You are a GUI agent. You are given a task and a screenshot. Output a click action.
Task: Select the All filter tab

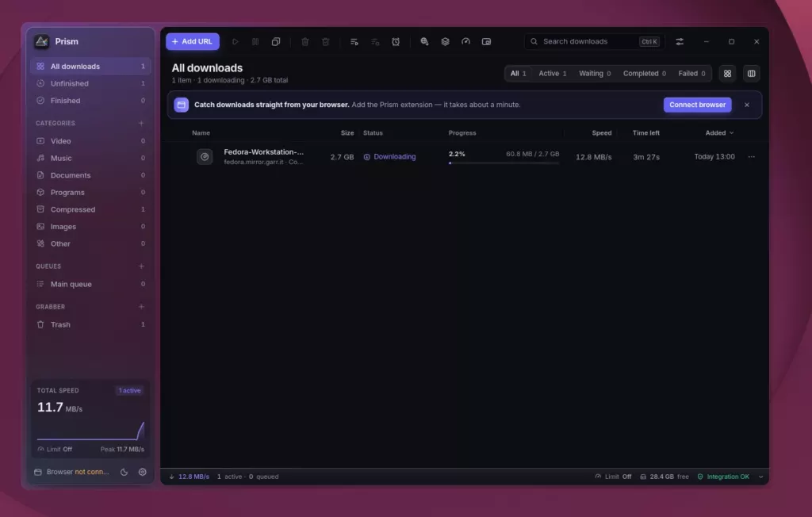pos(519,74)
